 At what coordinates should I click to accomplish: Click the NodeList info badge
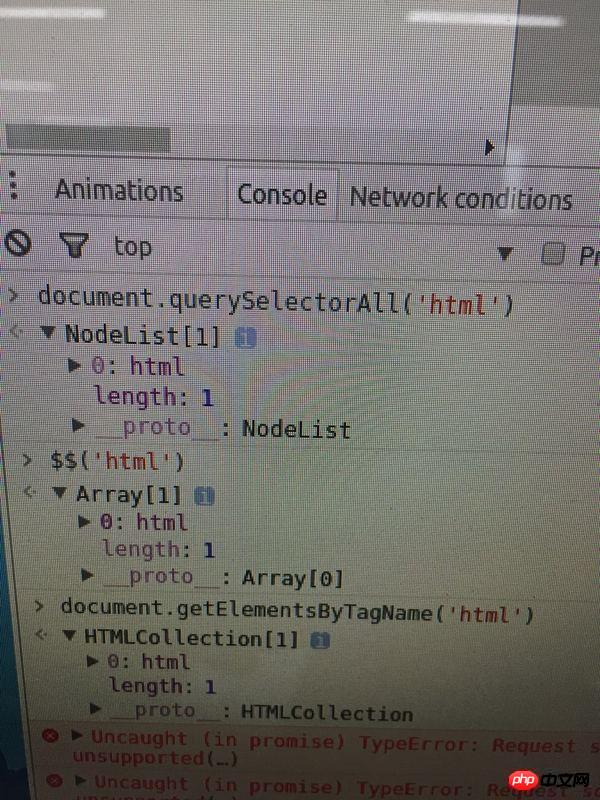coord(245,337)
